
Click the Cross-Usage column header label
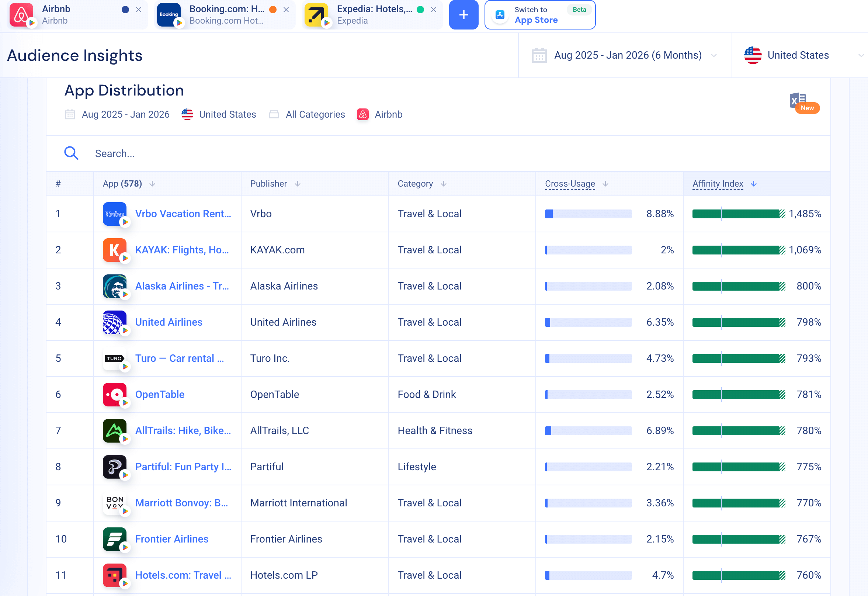(x=570, y=184)
